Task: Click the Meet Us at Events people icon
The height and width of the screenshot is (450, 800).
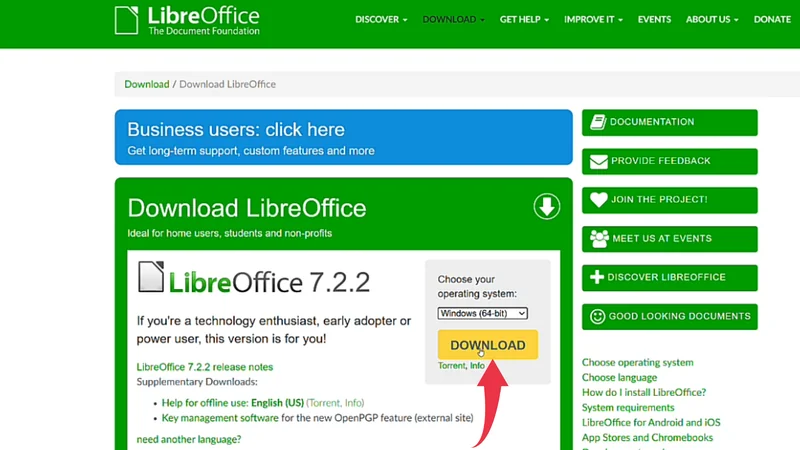Action: coord(598,239)
